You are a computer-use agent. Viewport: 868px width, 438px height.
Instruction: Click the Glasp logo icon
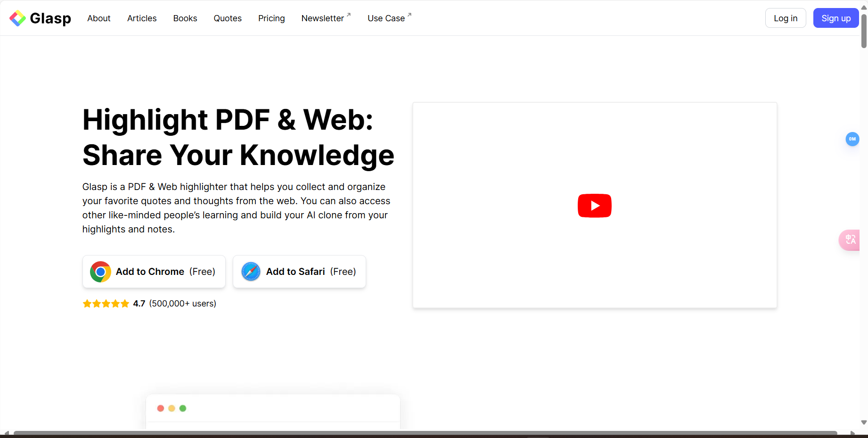[x=17, y=18]
